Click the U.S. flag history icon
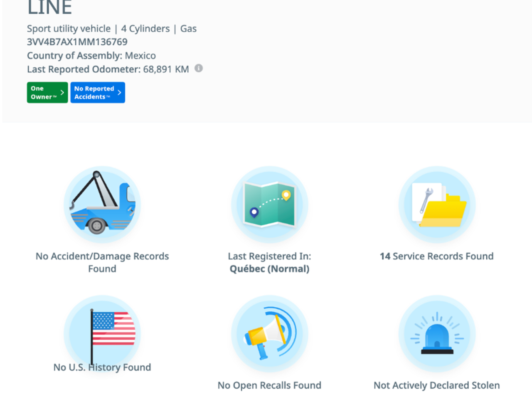 tap(102, 332)
